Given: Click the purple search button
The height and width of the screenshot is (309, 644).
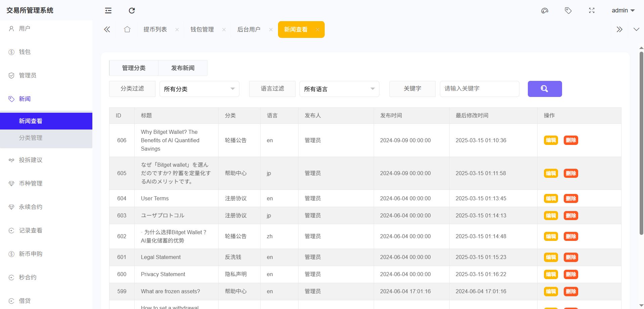Looking at the screenshot, I should point(545,89).
